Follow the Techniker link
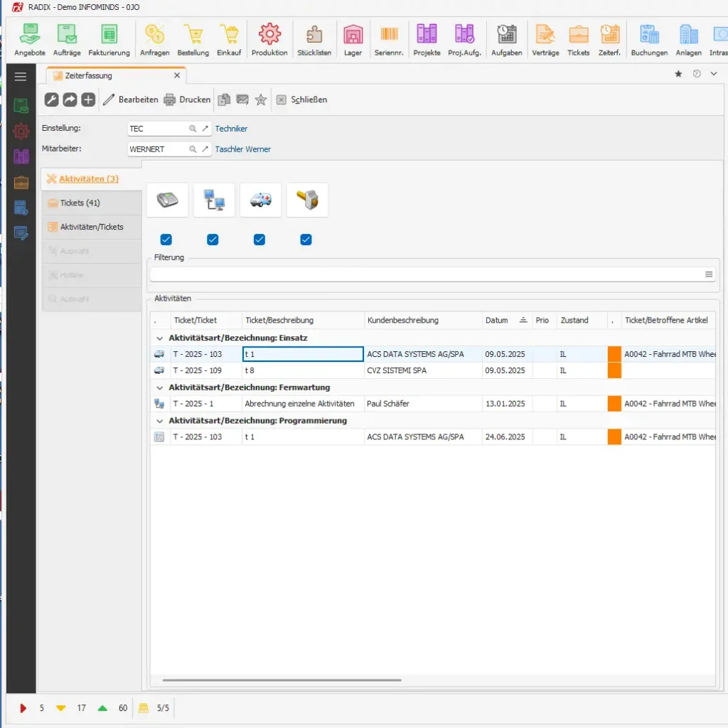Viewport: 728px width, 728px height. (x=231, y=129)
